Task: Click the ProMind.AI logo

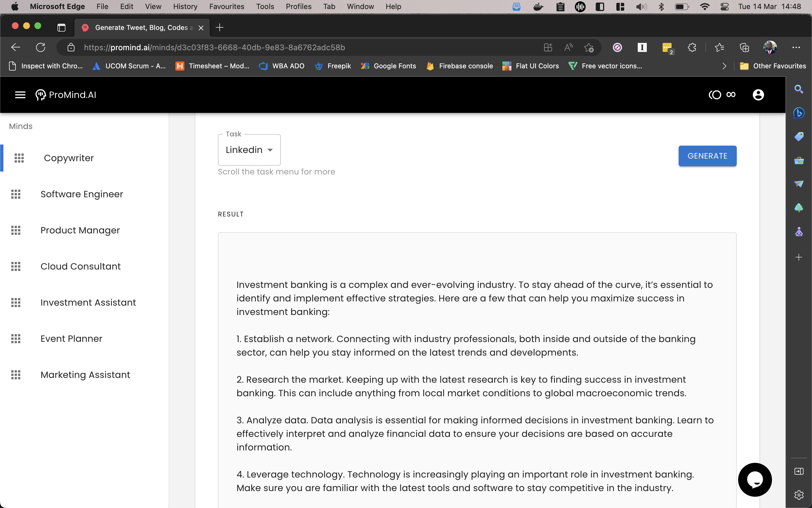Action: click(x=66, y=95)
